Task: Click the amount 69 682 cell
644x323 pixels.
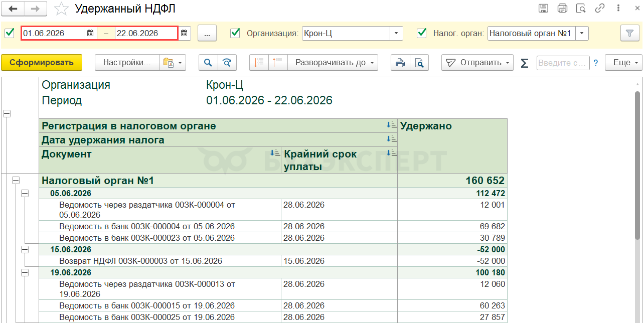Action: tap(452, 226)
